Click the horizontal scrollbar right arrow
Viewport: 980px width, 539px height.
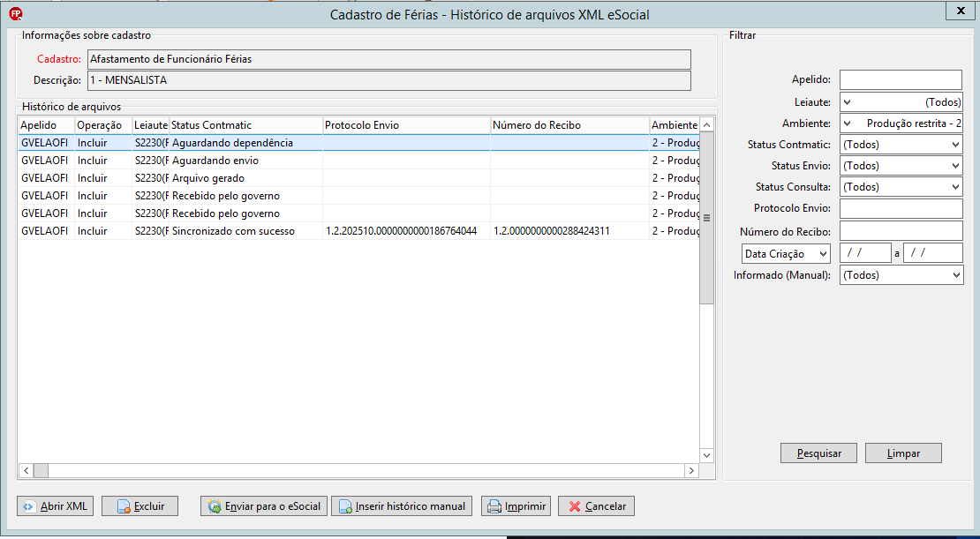click(x=691, y=470)
